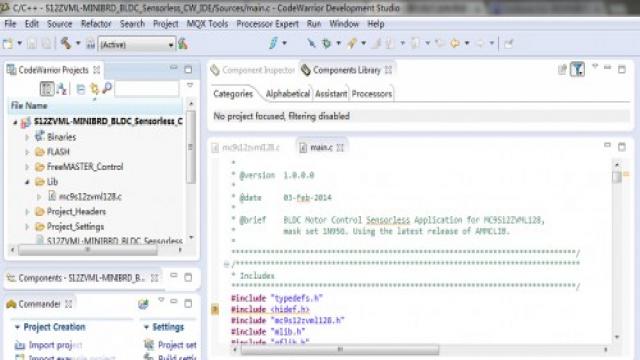Viewport: 640px width, 360px height.
Task: Click the green Debug bug icon
Action: pos(327,43)
